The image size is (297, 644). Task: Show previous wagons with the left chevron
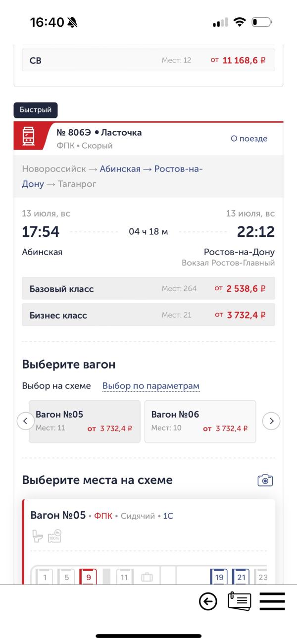[x=25, y=422]
